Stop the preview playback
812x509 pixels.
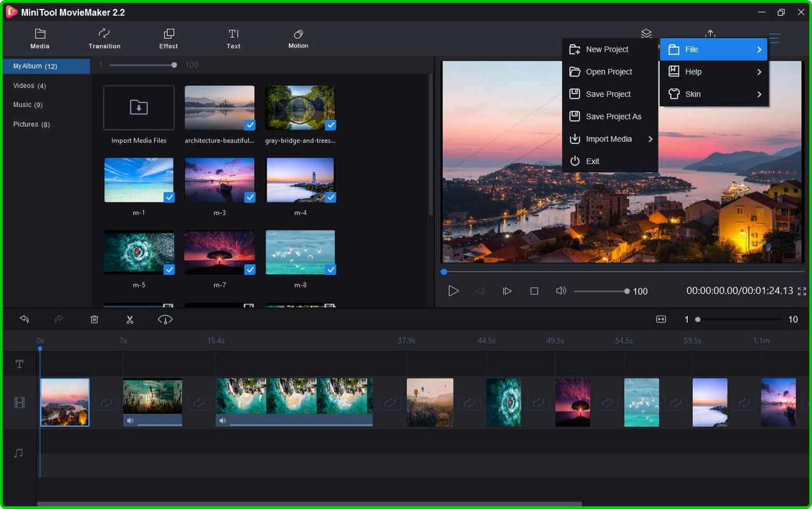(534, 291)
